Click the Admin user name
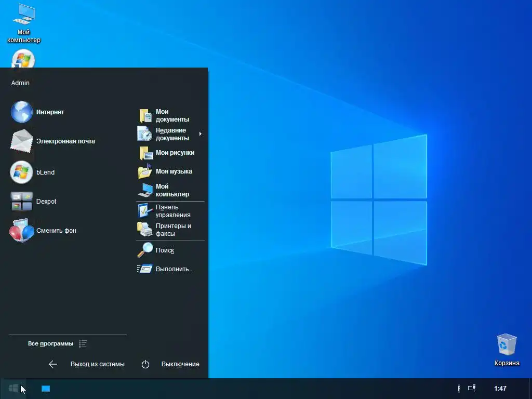Viewport: 532px width, 399px height. point(20,83)
